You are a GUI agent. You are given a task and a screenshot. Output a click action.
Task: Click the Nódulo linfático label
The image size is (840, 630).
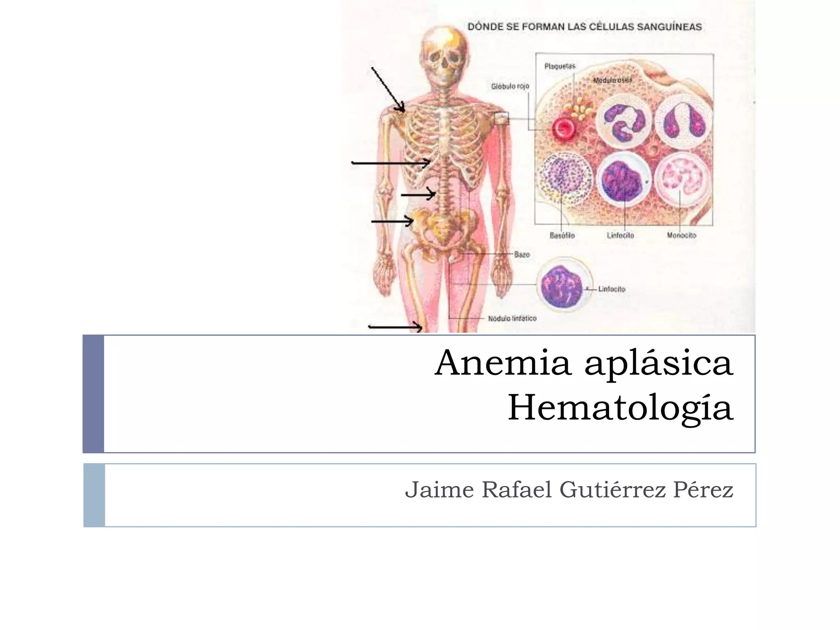click(512, 318)
